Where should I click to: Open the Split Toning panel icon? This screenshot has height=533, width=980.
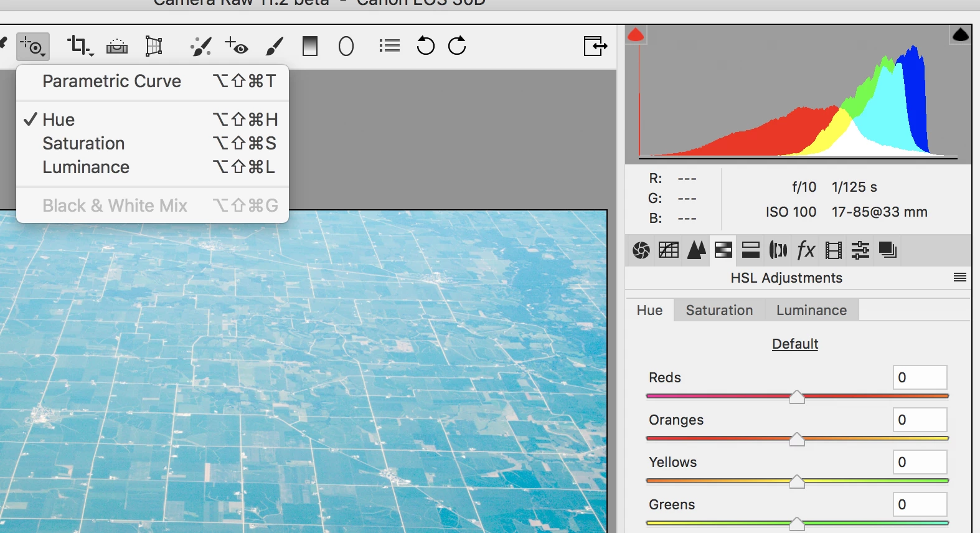pyautogui.click(x=751, y=250)
